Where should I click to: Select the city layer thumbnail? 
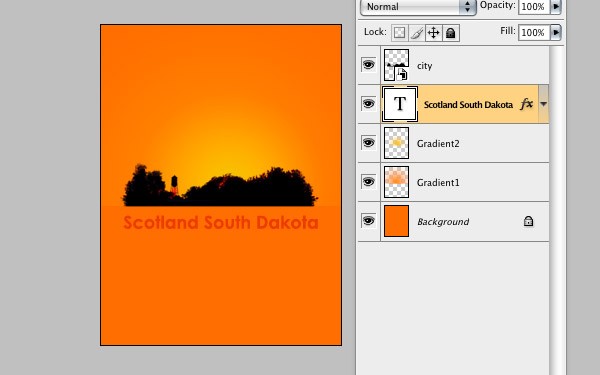tap(396, 65)
